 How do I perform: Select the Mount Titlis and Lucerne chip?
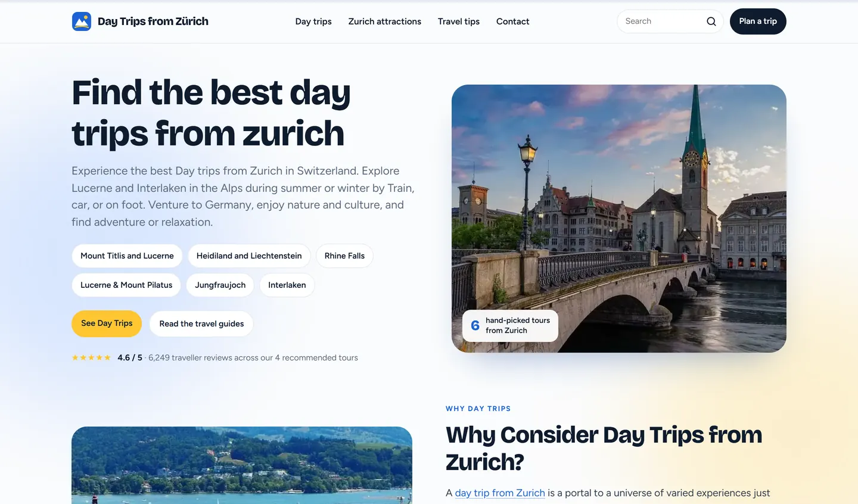point(127,256)
